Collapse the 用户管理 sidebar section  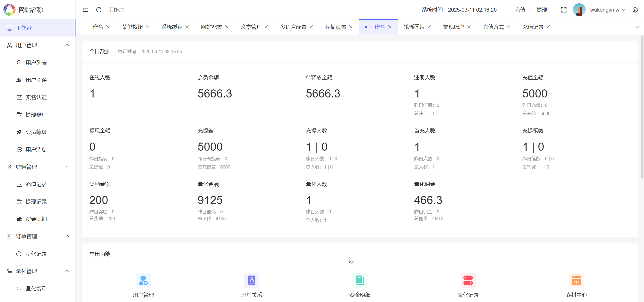point(67,45)
